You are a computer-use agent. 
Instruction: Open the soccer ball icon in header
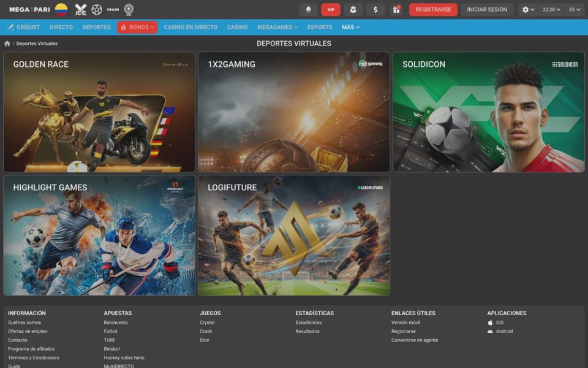[97, 9]
